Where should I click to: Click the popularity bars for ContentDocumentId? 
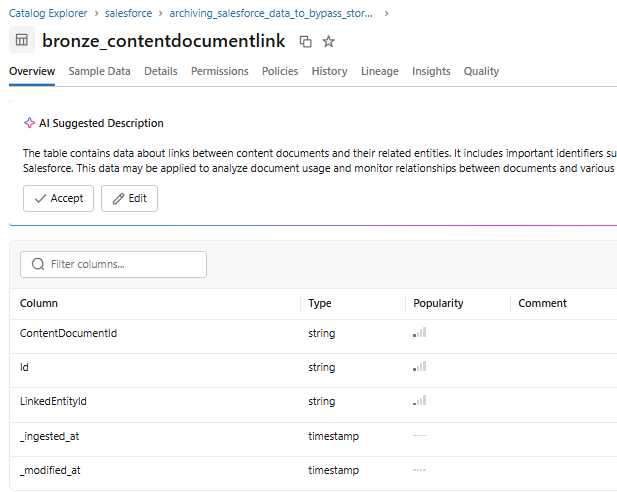click(419, 333)
